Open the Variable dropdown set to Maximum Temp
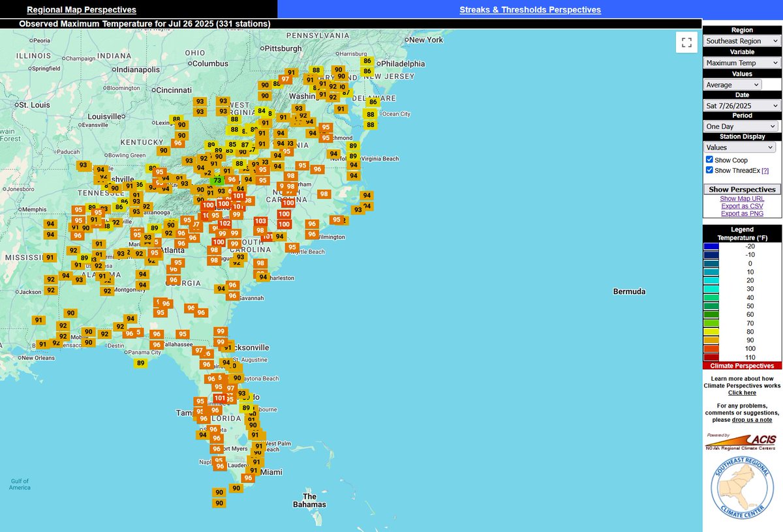 [742, 63]
